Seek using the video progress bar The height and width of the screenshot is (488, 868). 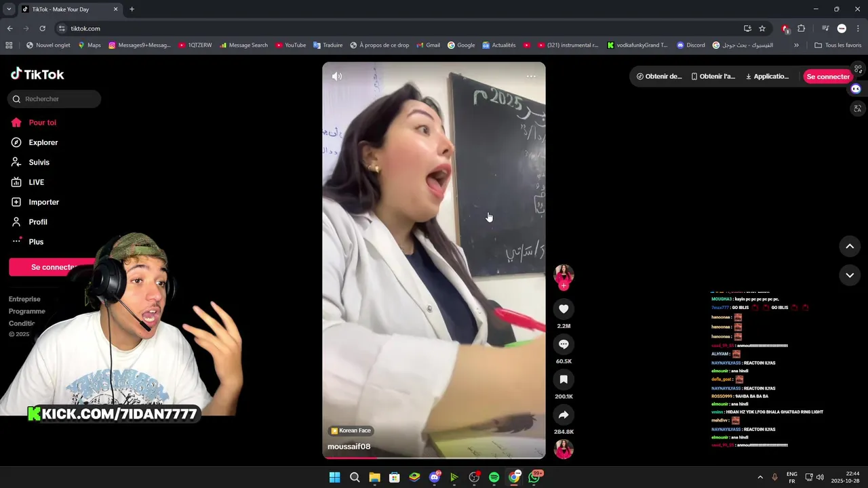[x=434, y=457]
